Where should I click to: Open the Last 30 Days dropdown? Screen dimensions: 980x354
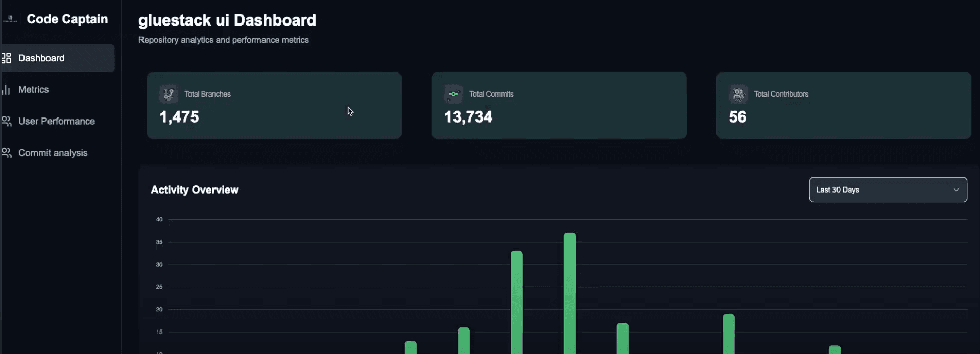pyautogui.click(x=888, y=190)
